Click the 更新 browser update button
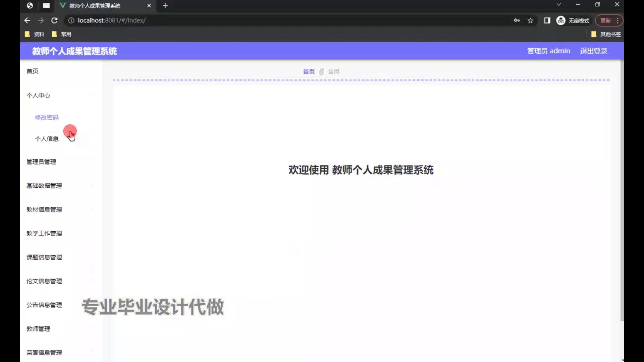This screenshot has height=362, width=644. 605,20
